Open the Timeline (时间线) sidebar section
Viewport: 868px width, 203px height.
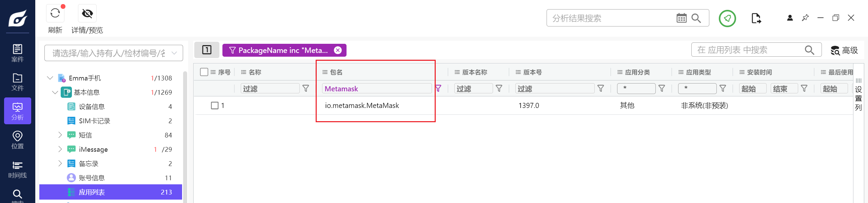click(x=18, y=169)
